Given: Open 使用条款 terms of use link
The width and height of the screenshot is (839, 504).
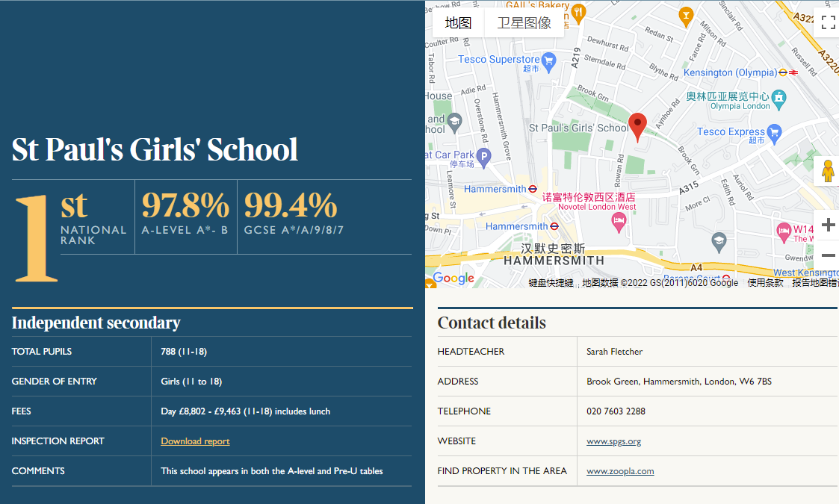Looking at the screenshot, I should tap(765, 282).
